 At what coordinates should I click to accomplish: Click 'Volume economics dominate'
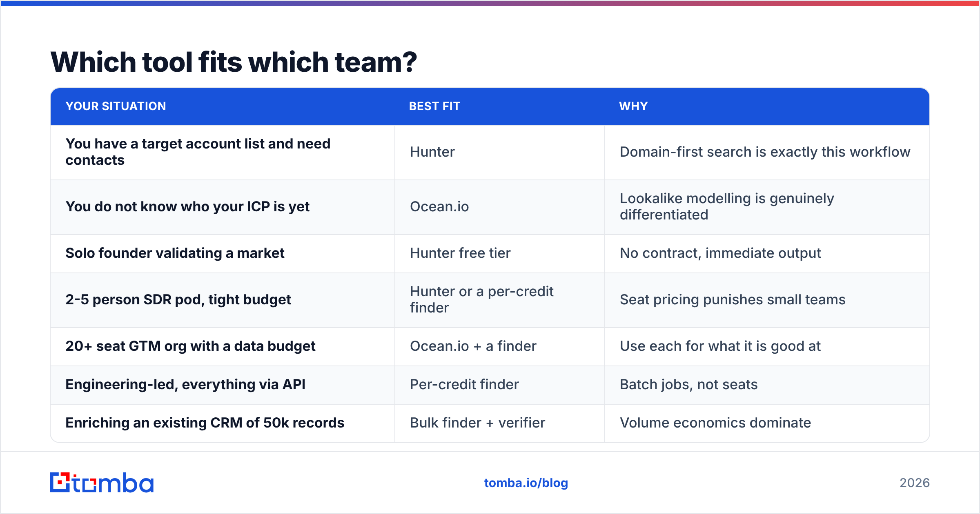715,423
